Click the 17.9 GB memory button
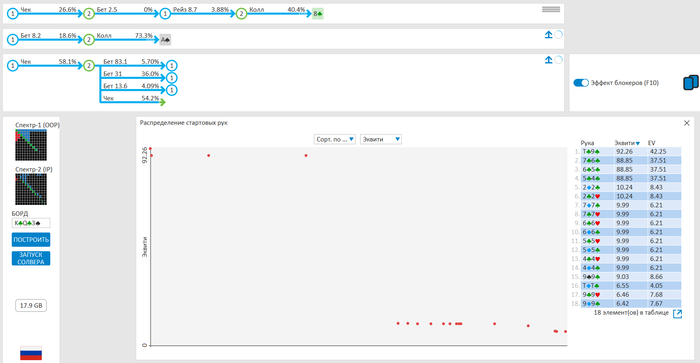 [x=31, y=305]
